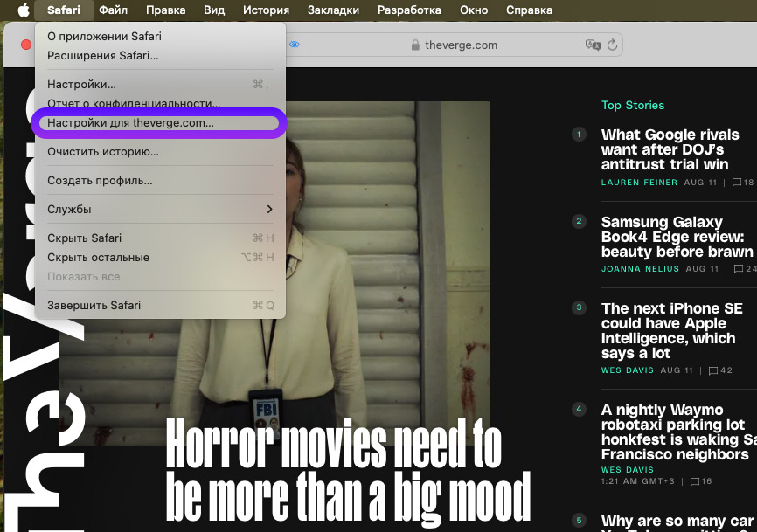Screen dimensions: 757x532
Task: Open Samsung Galaxy Book4 Edge review link
Action: coord(673,237)
